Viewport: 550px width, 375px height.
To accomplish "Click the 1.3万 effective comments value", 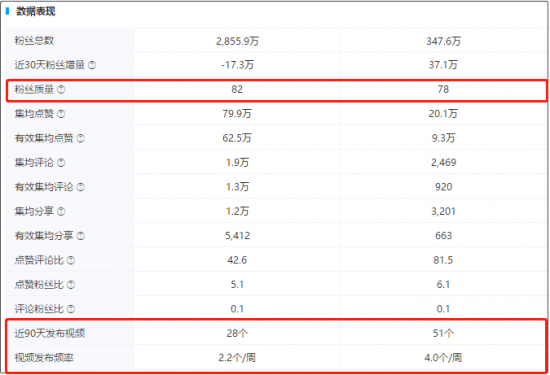I will (x=237, y=187).
